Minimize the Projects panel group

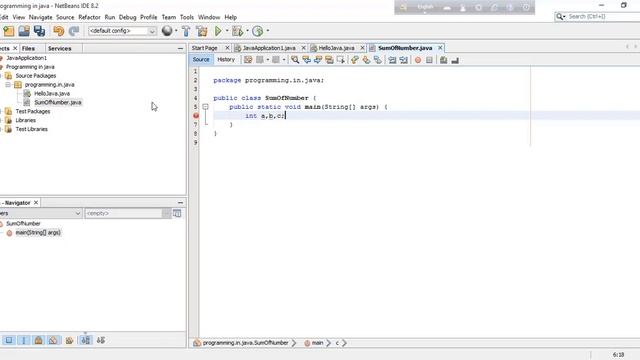point(180,48)
